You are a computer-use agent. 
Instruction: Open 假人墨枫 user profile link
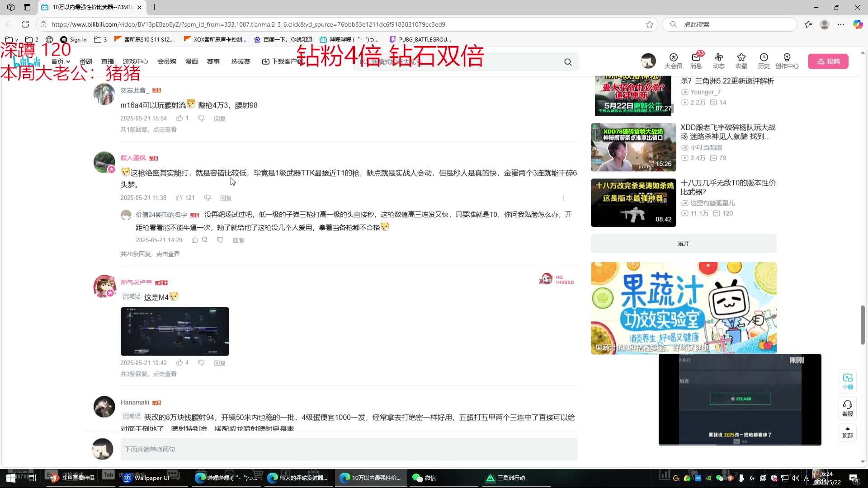tap(133, 158)
